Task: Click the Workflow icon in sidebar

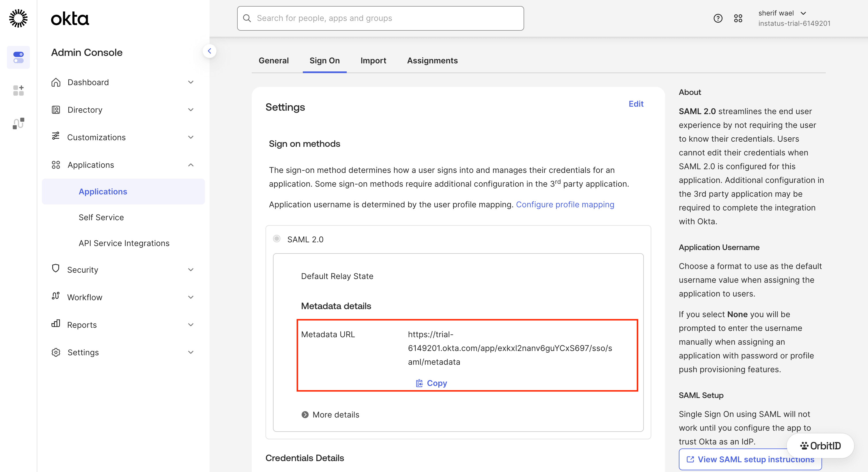Action: click(56, 296)
